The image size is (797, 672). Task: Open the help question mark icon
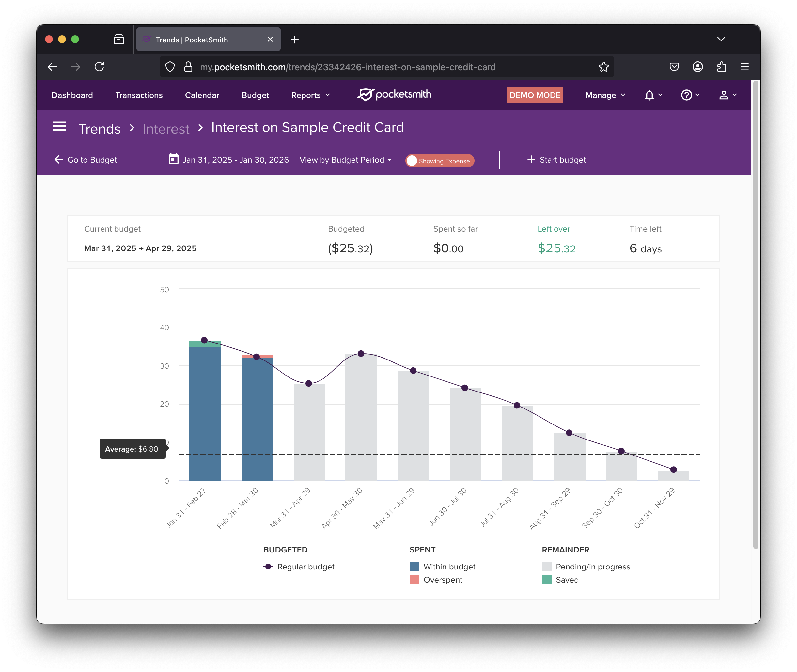686,95
